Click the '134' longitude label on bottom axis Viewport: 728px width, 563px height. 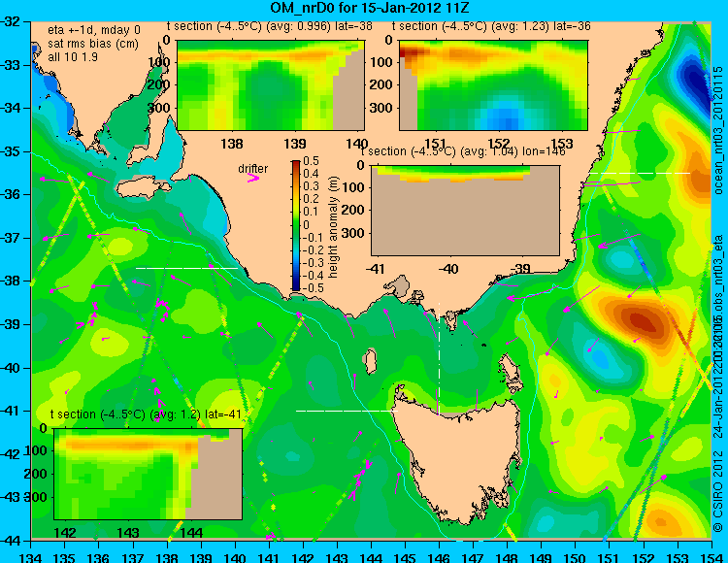point(31,557)
